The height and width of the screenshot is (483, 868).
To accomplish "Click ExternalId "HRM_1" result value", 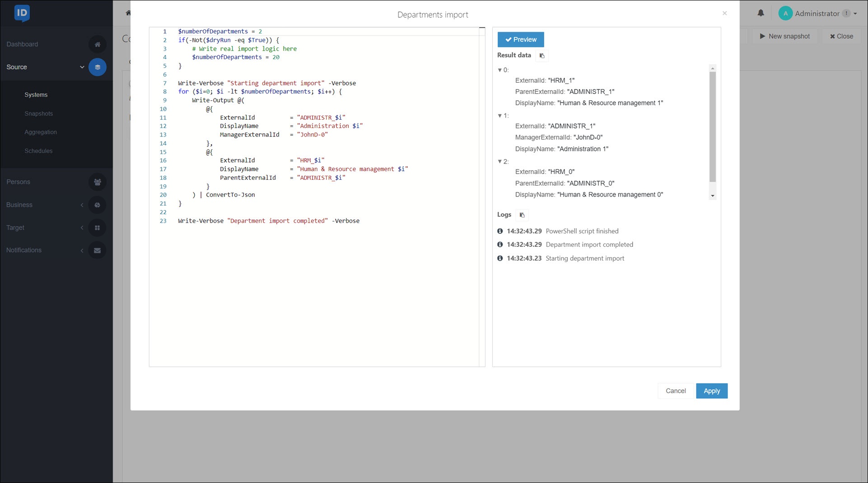I will [561, 80].
